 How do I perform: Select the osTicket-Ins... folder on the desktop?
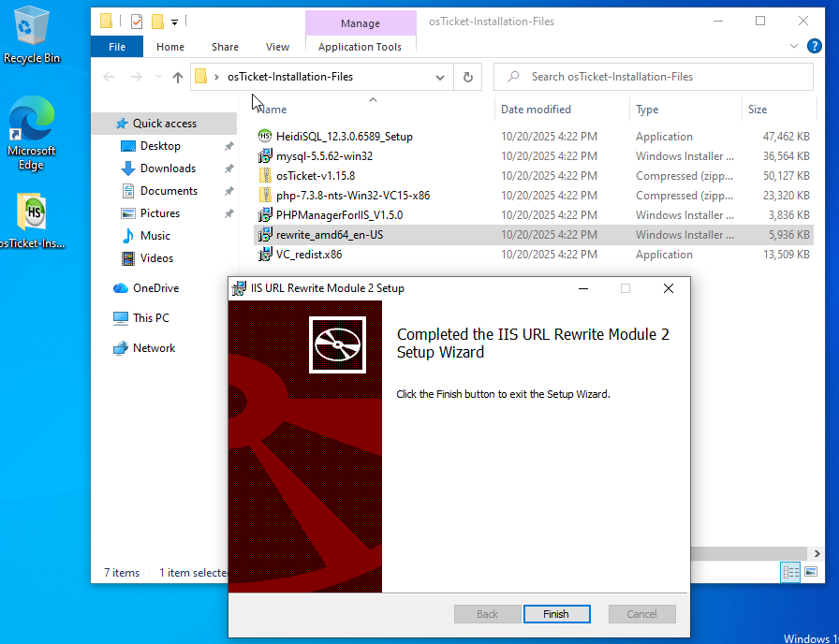[31, 221]
